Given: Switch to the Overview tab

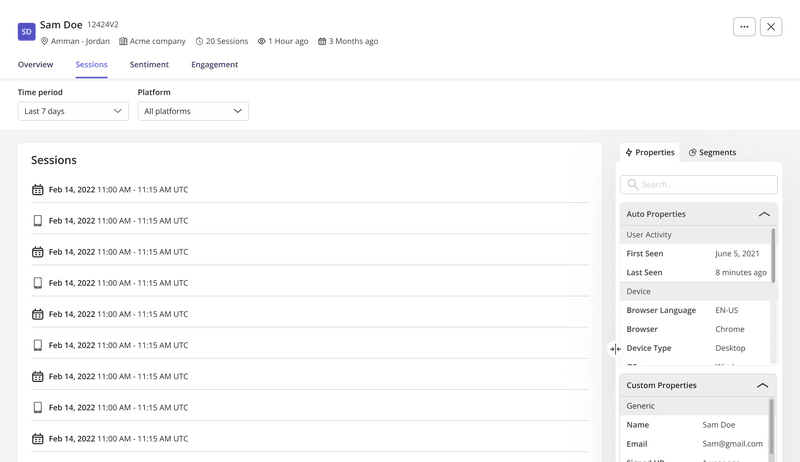Looking at the screenshot, I should point(36,64).
